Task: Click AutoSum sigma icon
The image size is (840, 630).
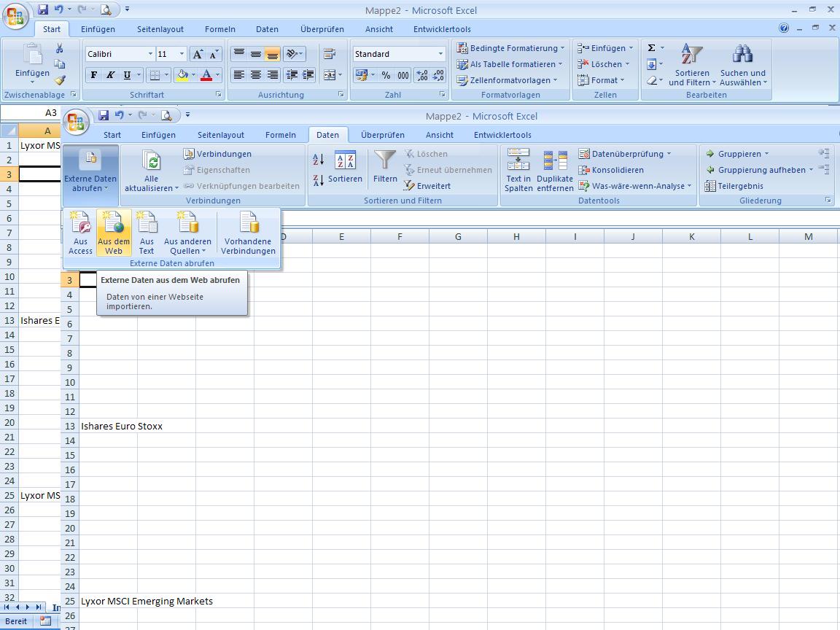Action: click(651, 48)
